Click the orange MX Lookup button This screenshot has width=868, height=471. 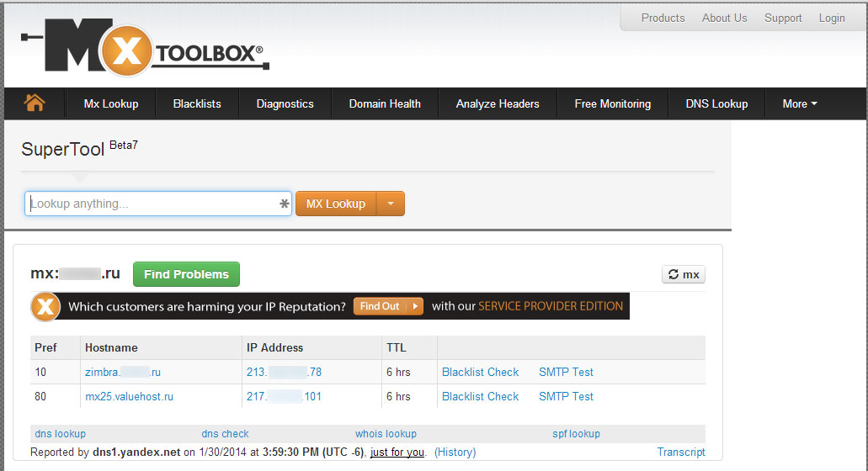[x=336, y=204]
